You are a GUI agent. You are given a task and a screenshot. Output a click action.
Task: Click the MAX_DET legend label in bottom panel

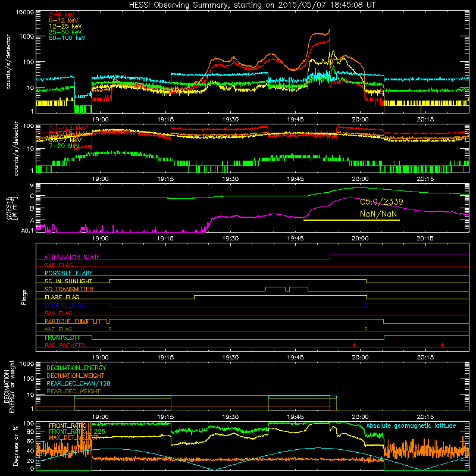pos(74,437)
